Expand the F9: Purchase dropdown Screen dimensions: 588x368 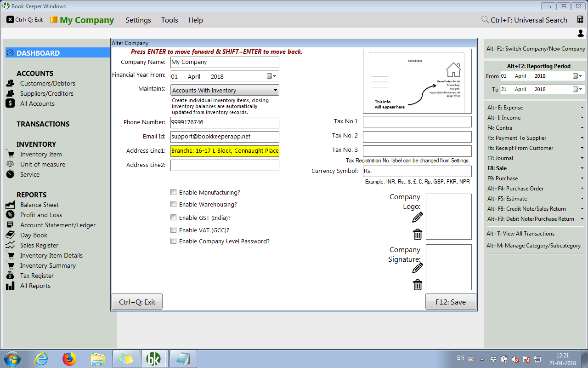[582, 178]
